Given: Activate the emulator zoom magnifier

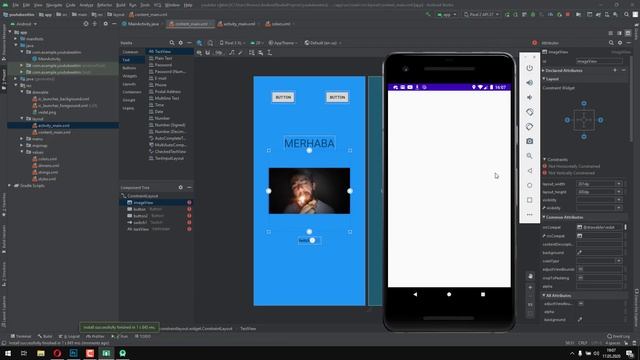Looking at the screenshot, I should [529, 156].
